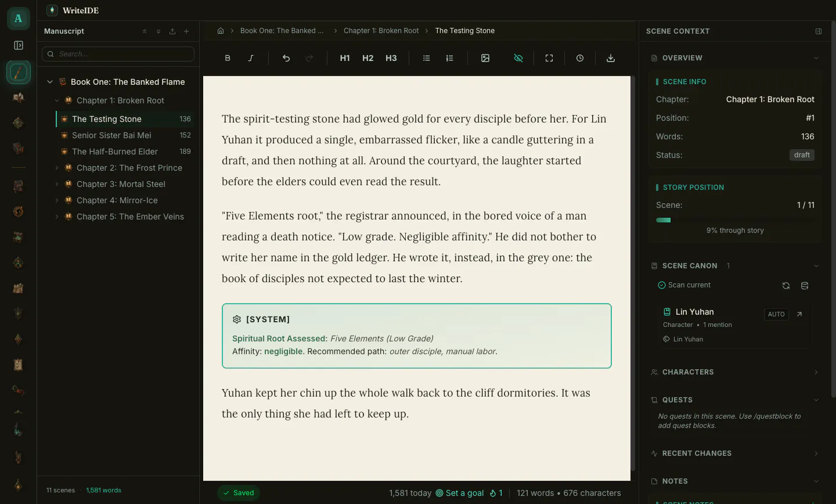The width and height of the screenshot is (836, 504).
Task: Insert a bulleted list
Action: 427,58
